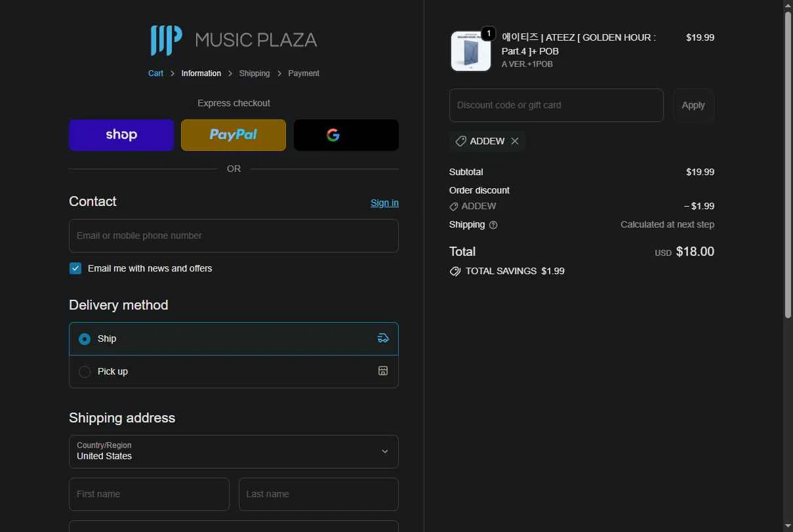This screenshot has height=532, width=793.
Task: Focus the First name field
Action: point(149,494)
